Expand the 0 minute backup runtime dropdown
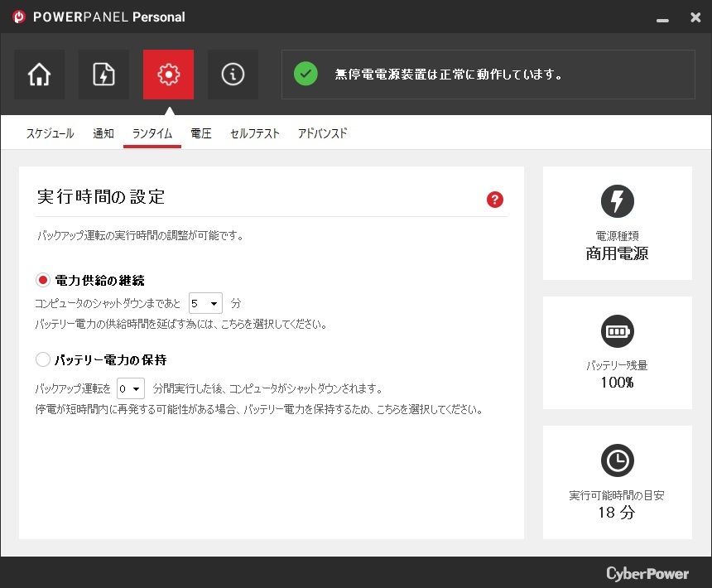 click(x=131, y=388)
